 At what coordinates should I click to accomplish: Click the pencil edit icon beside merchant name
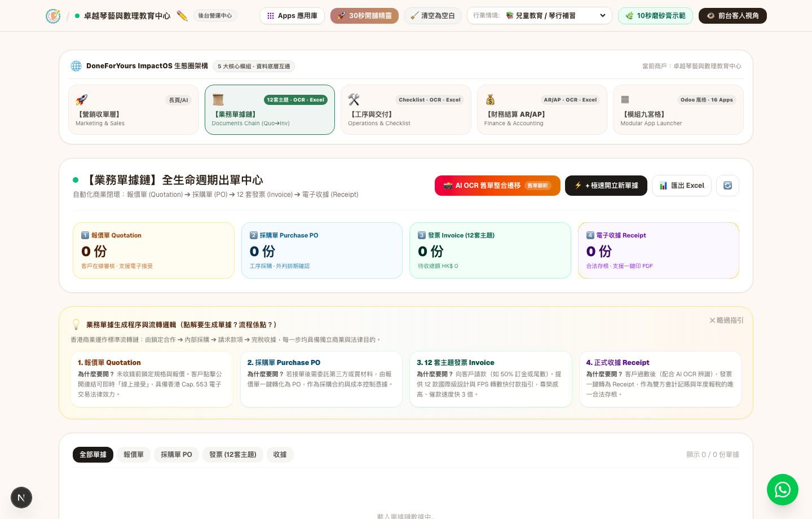182,16
